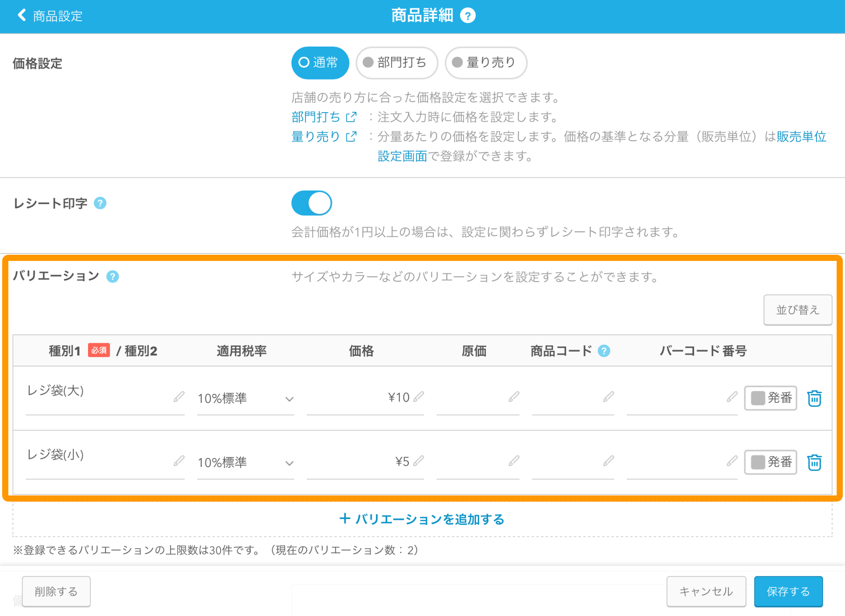845x616 pixels.
Task: Click external link icon beside 部門打ち link
Action: [351, 117]
